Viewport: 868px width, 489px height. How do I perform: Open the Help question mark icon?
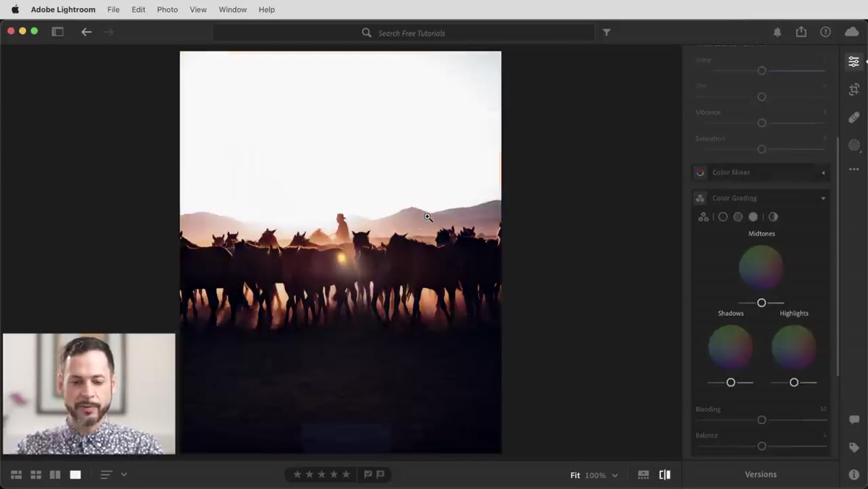click(x=825, y=33)
